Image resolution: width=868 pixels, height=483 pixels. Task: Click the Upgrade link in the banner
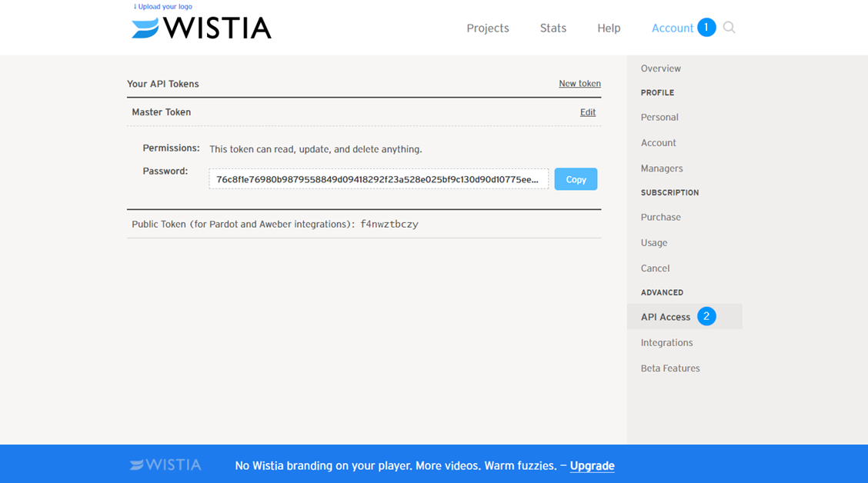click(592, 466)
